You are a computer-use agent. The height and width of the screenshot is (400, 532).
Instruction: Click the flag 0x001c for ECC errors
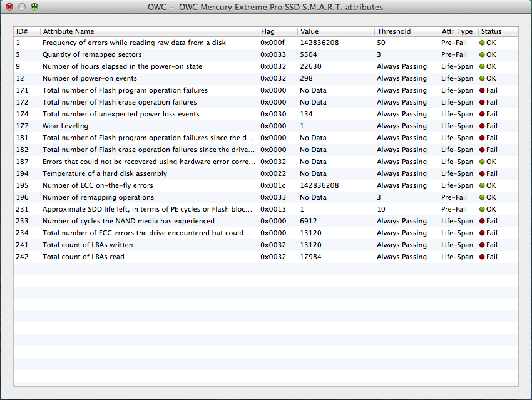tap(273, 185)
